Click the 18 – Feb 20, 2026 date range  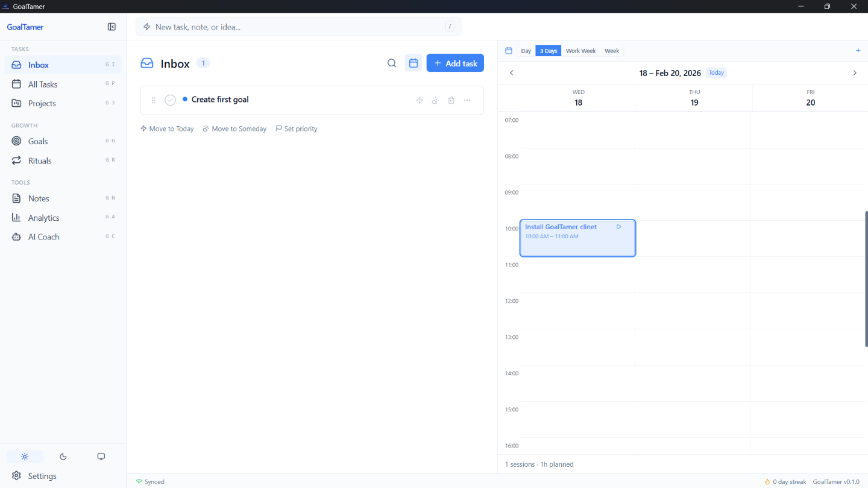point(670,73)
